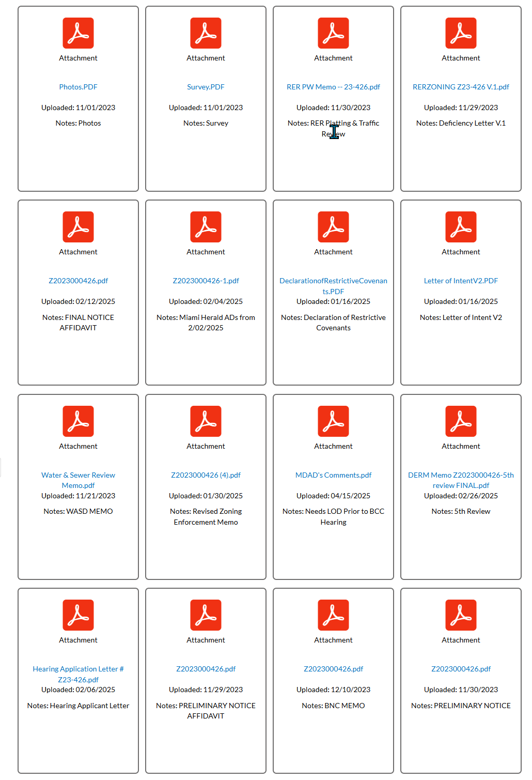This screenshot has width=532, height=780.
Task: Open the Photos.PDF link
Action: tap(78, 87)
